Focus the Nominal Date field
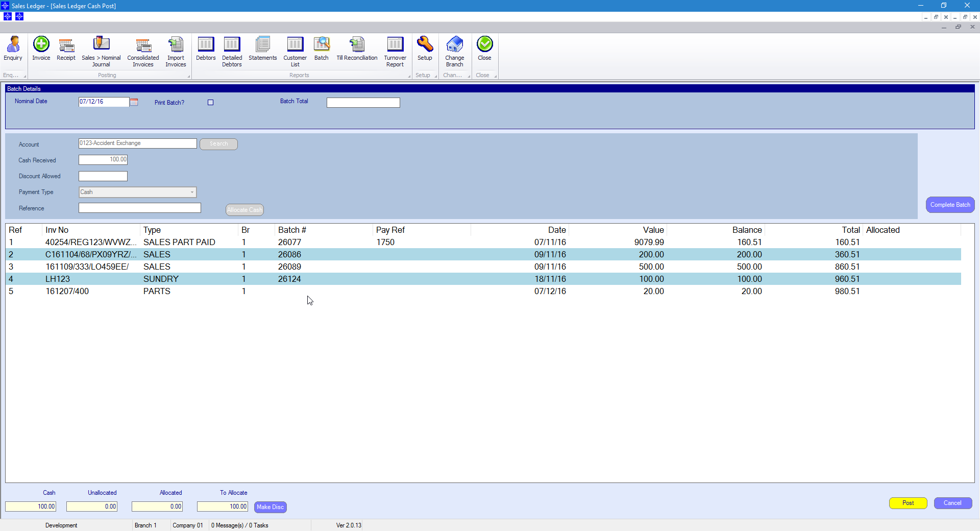Screen dimensions: 980x531 (104, 102)
